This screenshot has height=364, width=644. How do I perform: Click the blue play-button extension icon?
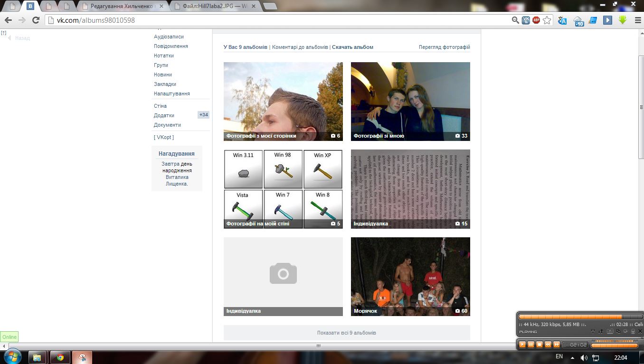pyautogui.click(x=607, y=20)
